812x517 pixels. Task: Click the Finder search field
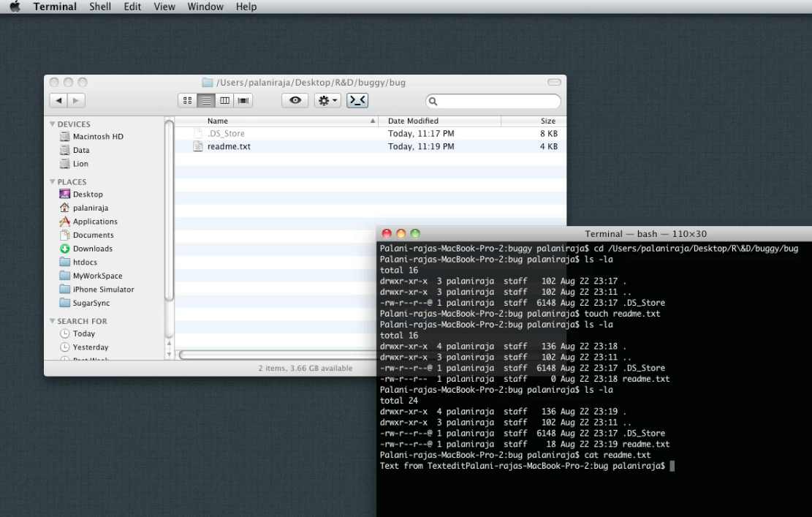pos(493,101)
